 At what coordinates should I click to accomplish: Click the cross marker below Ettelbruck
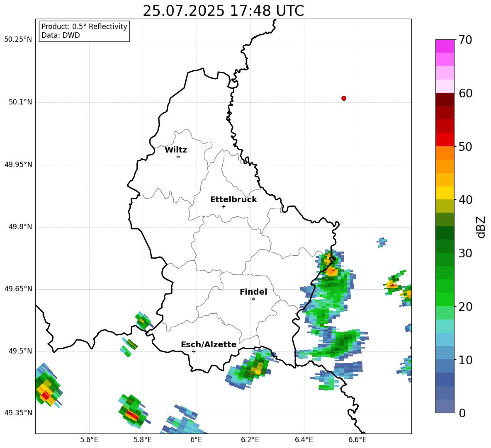click(224, 206)
